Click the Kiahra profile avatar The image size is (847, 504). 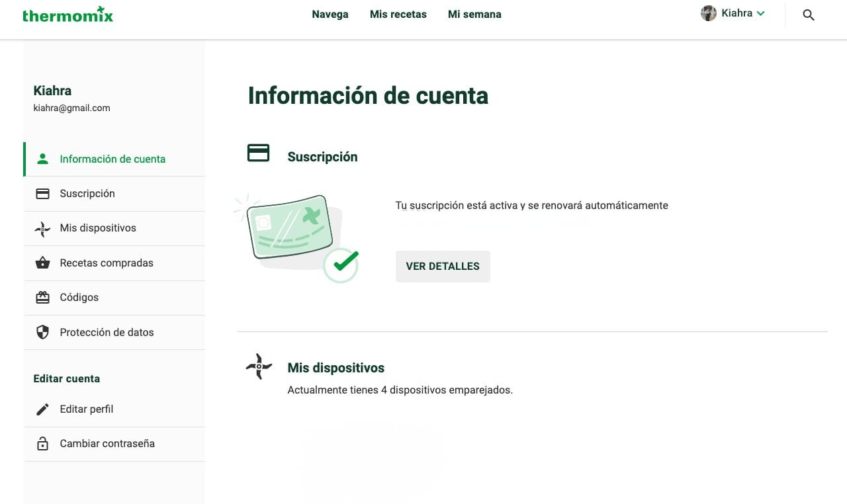709,13
